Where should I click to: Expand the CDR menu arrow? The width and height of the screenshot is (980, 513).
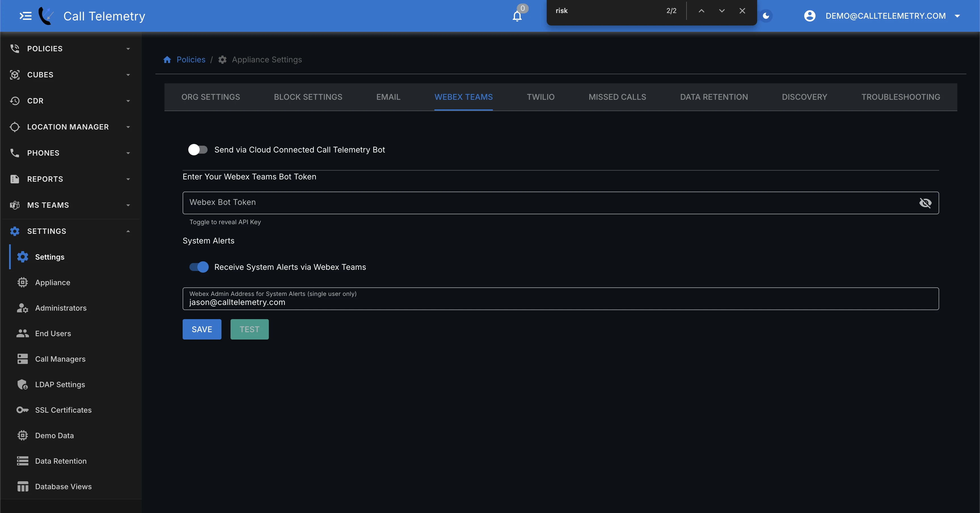[128, 101]
